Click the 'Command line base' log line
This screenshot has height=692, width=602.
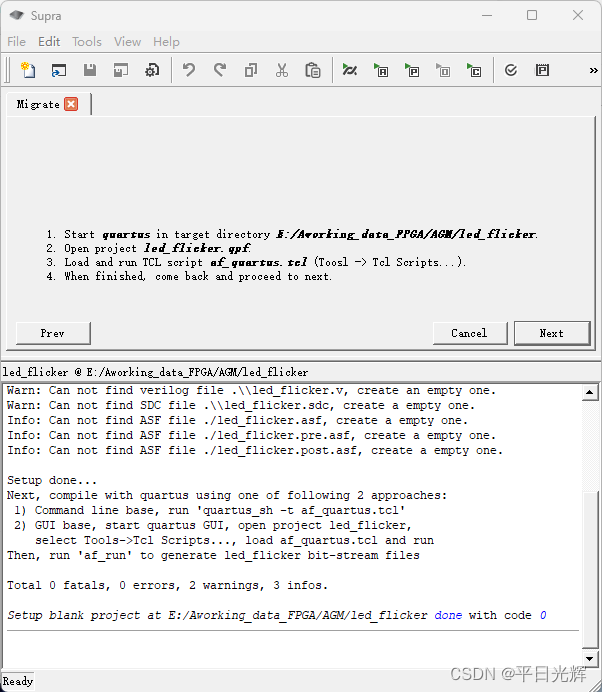click(209, 510)
